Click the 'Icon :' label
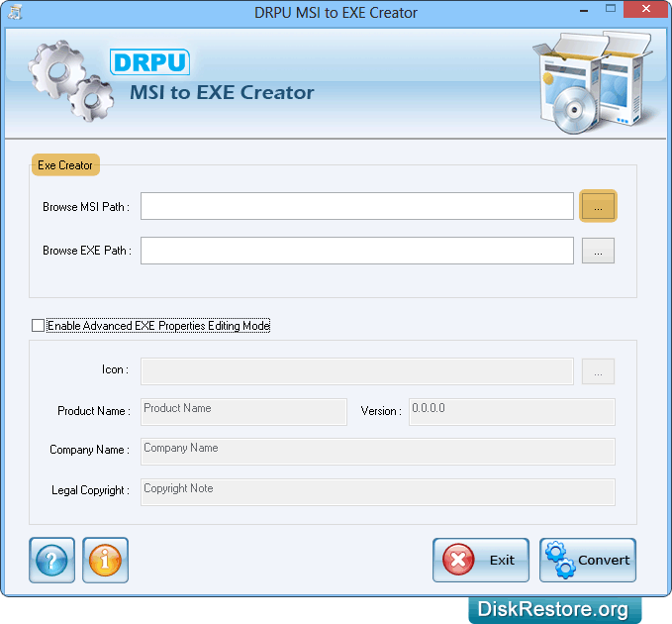This screenshot has height=624, width=672. [x=115, y=369]
